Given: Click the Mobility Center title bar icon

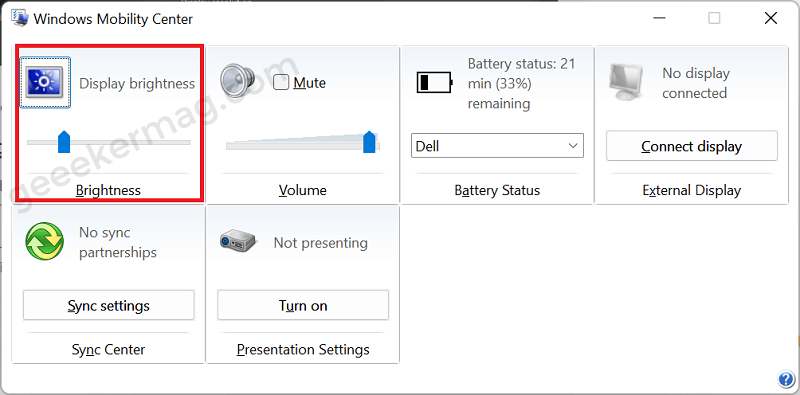Looking at the screenshot, I should pyautogui.click(x=19, y=19).
